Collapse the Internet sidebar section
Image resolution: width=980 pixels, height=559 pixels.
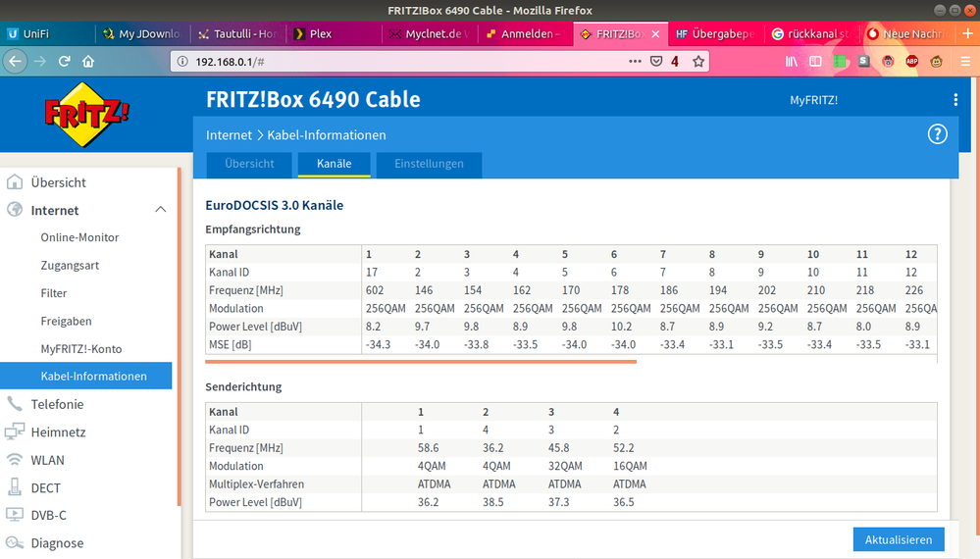pyautogui.click(x=161, y=210)
